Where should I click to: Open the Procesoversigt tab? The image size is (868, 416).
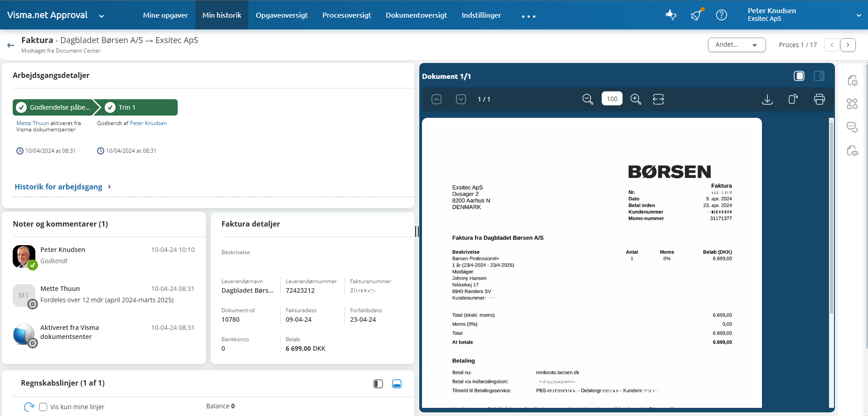point(347,15)
